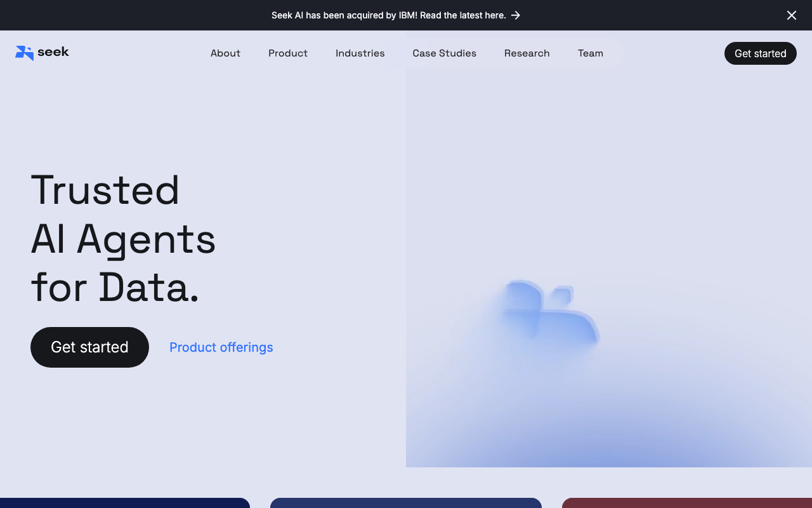Viewport: 812px width, 508px height.
Task: Open the Team menu item
Action: pos(591,53)
